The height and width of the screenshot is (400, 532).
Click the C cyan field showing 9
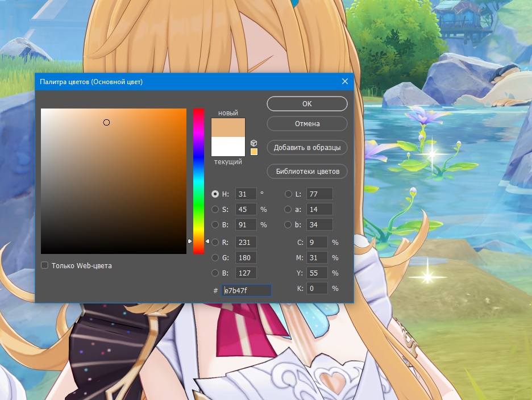pyautogui.click(x=317, y=242)
